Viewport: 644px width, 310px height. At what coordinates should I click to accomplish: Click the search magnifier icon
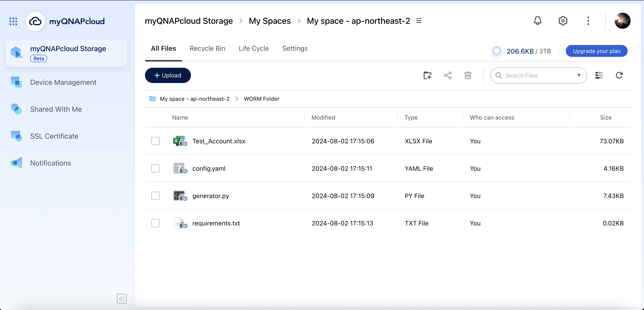(499, 76)
